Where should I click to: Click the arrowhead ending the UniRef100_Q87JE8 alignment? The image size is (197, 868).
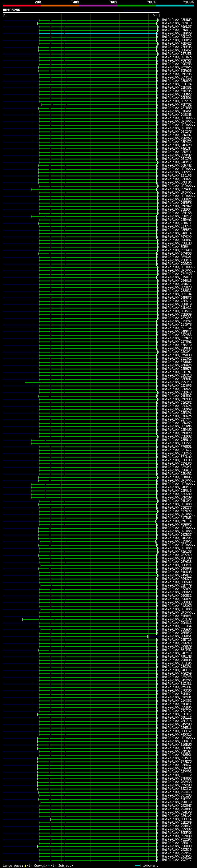(158, 54)
